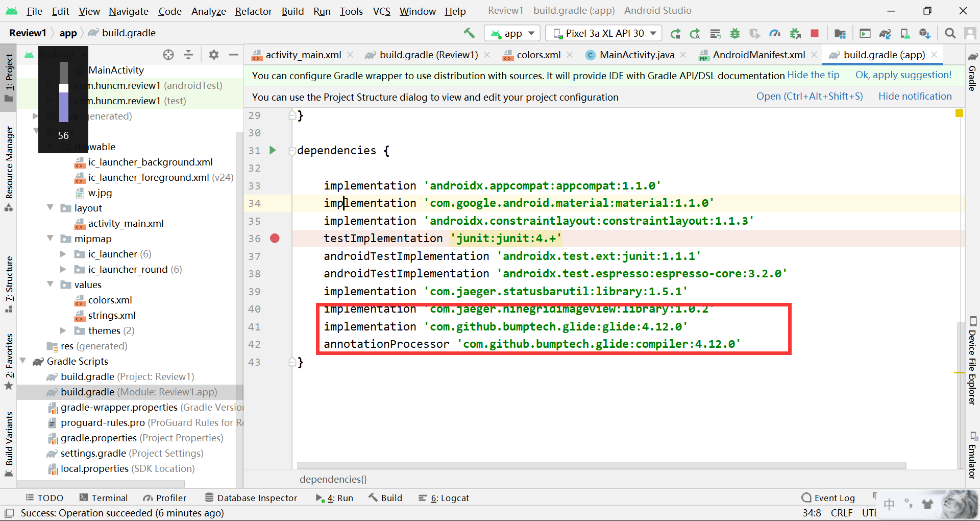Collapse the Gradle Scripts node
980x521 pixels.
22,361
